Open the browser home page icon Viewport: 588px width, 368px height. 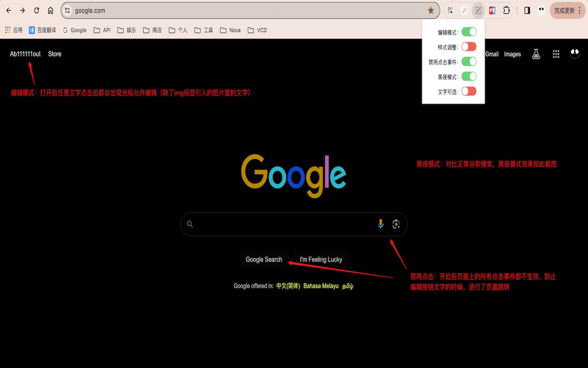(x=51, y=11)
